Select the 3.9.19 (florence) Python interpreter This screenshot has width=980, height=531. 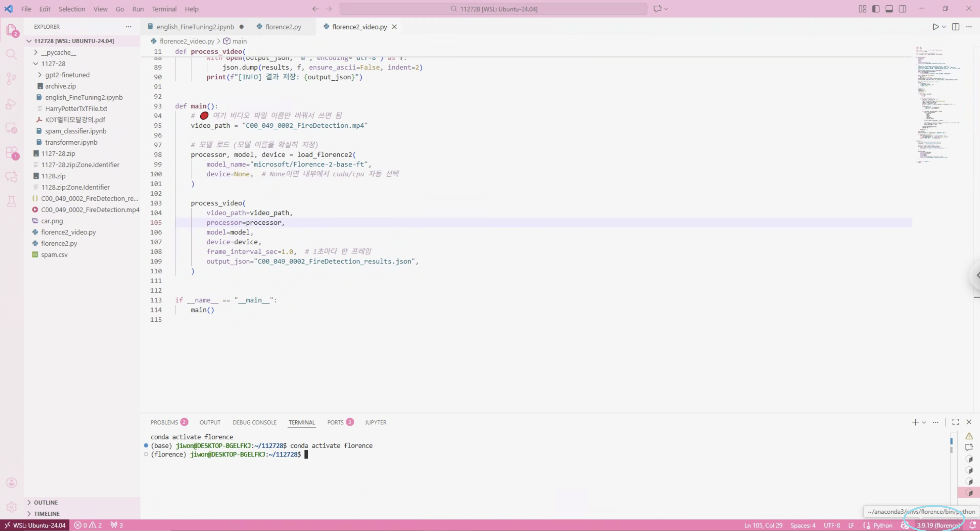pyautogui.click(x=937, y=525)
